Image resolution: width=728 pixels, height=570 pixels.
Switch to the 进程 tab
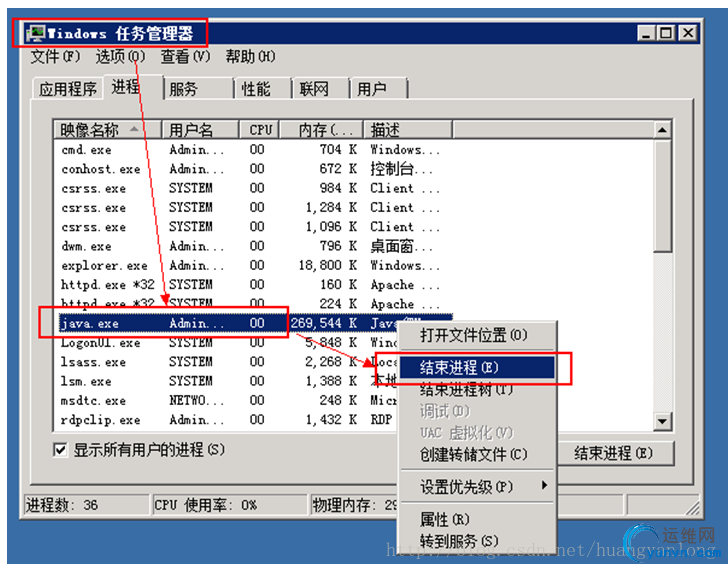pos(133,87)
